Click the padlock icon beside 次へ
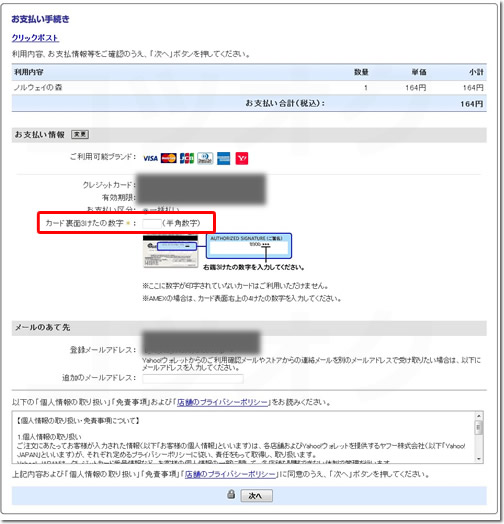 click(231, 494)
